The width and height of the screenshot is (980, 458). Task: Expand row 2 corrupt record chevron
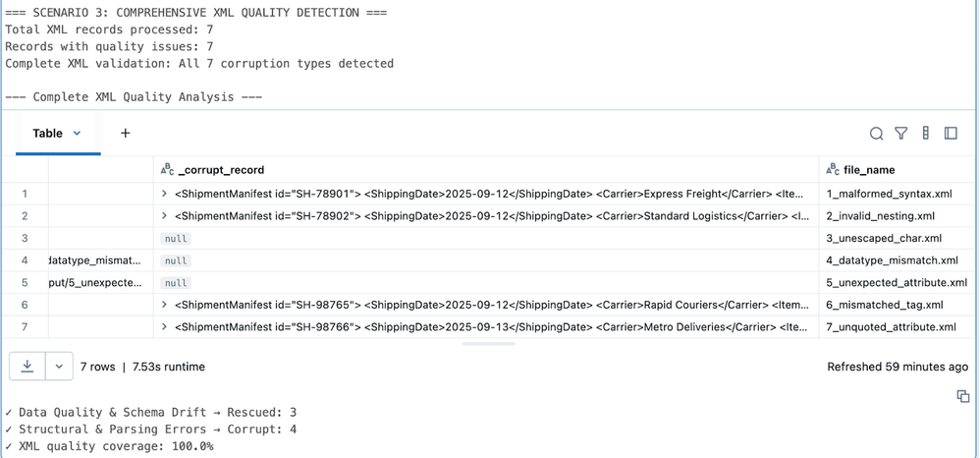[165, 216]
